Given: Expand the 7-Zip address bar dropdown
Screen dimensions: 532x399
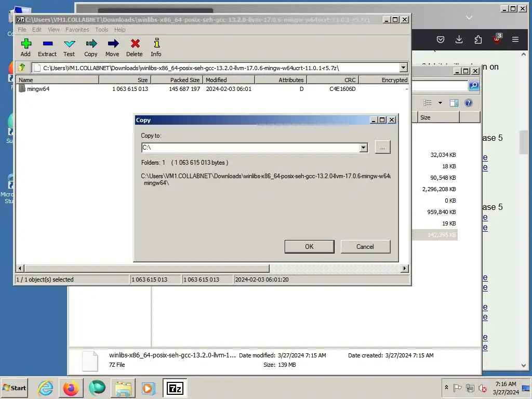Looking at the screenshot, I should [x=403, y=68].
